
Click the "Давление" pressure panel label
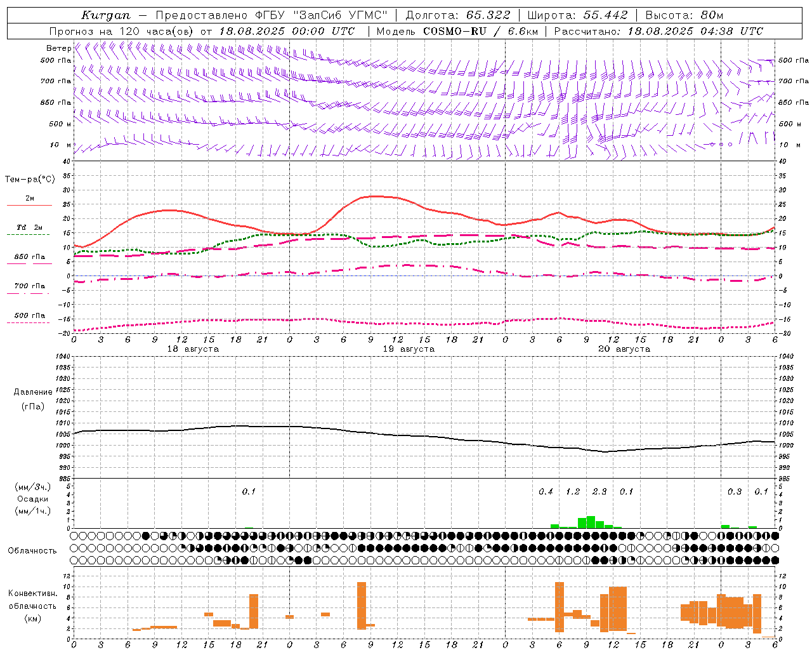[32, 392]
